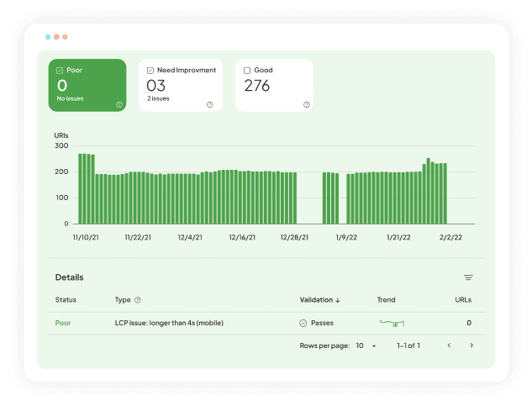The width and height of the screenshot is (532, 406).
Task: Uncheck the Poor checkbox
Action: tap(61, 71)
